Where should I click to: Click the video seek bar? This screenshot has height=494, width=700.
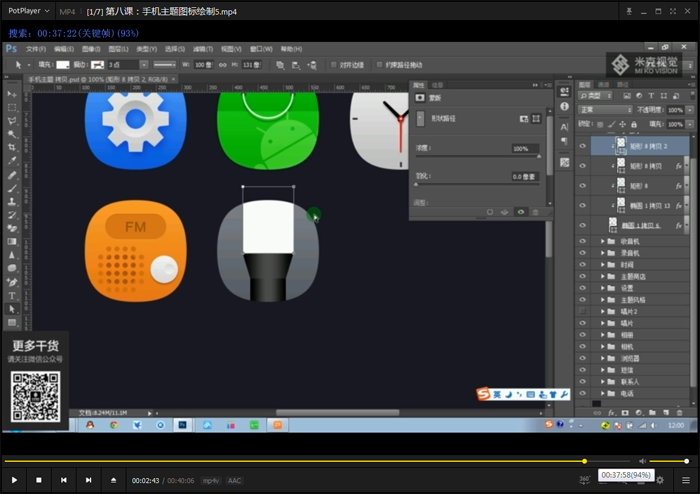click(300, 461)
